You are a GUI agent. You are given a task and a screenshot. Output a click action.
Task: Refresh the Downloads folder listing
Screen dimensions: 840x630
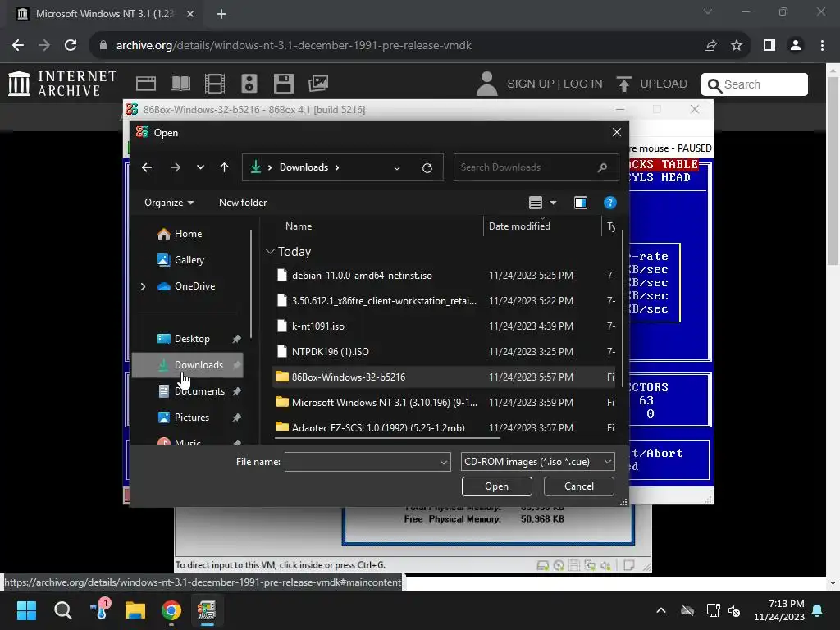[427, 167]
